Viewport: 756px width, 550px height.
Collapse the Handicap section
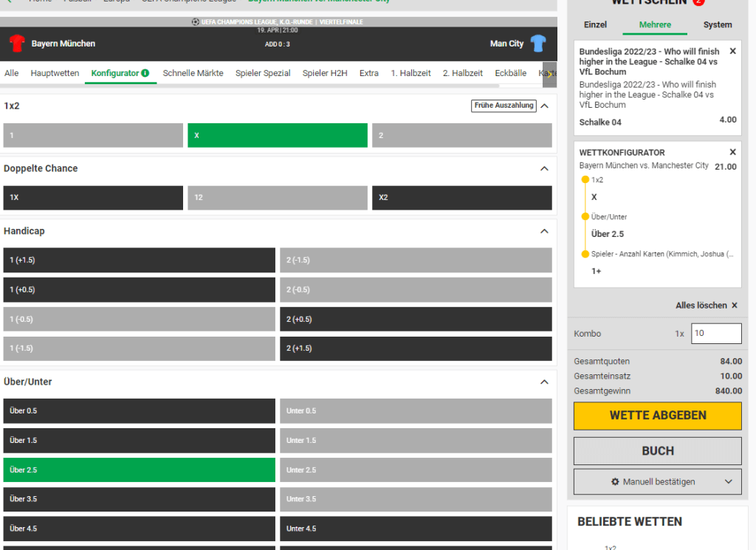pos(545,231)
